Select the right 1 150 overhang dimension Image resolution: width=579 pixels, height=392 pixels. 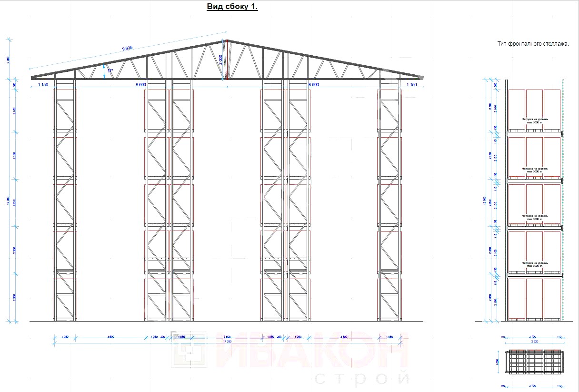pyautogui.click(x=410, y=84)
